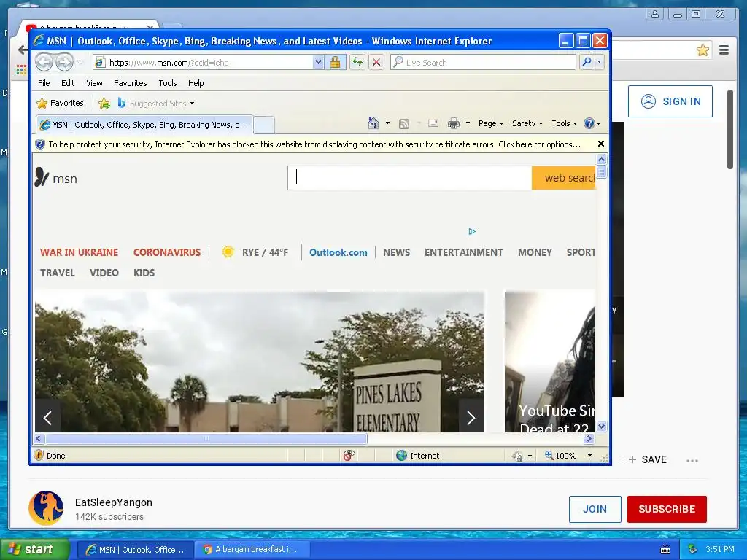Viewport: 747px width, 560px height.
Task: Click the orange web search button
Action: [x=564, y=178]
